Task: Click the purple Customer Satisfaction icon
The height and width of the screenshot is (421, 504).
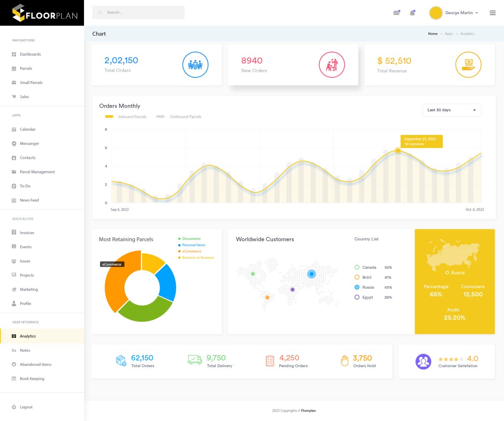Action: [x=423, y=361]
